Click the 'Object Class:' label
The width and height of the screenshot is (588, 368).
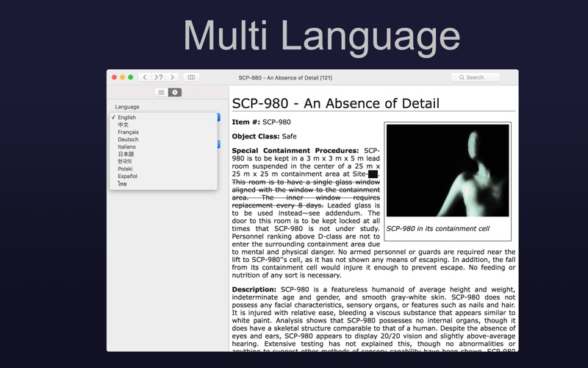[256, 136]
